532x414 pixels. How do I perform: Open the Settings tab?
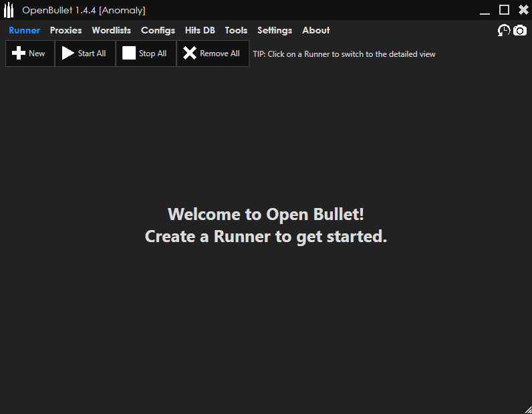(275, 31)
